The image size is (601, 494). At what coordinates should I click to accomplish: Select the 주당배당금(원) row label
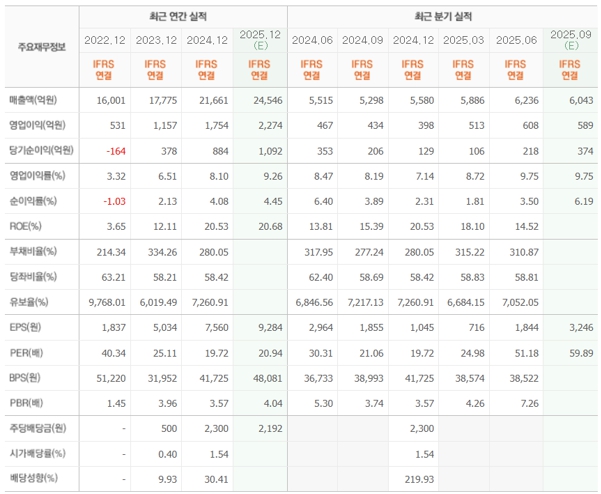[x=38, y=428]
